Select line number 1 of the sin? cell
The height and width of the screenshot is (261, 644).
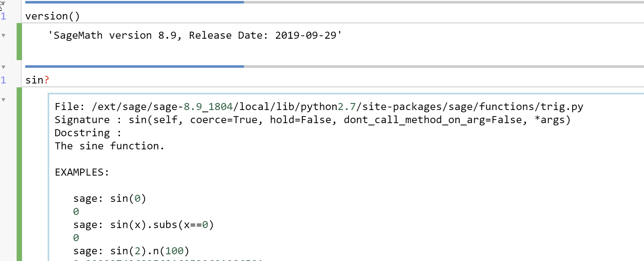tap(3, 80)
